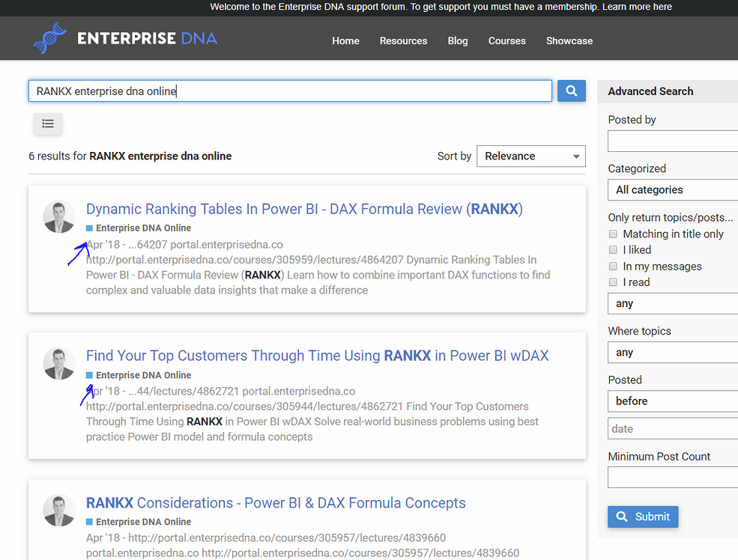The height and width of the screenshot is (560, 738).
Task: Click the category square icon on second result
Action: pyautogui.click(x=90, y=374)
